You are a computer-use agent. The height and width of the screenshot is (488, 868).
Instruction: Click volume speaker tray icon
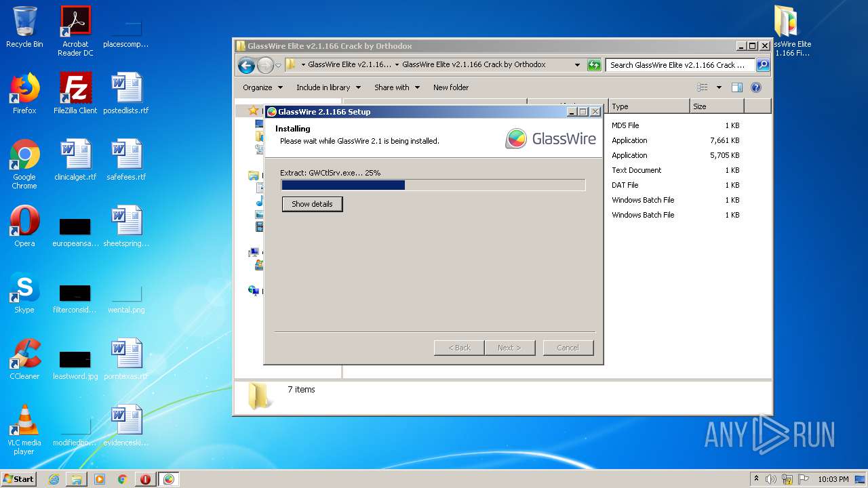[x=771, y=479]
